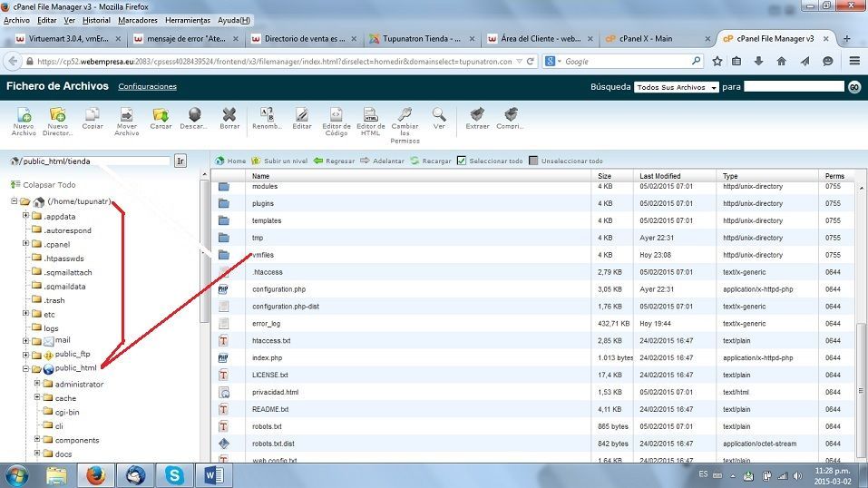Click Regresar navigation button

pos(334,161)
